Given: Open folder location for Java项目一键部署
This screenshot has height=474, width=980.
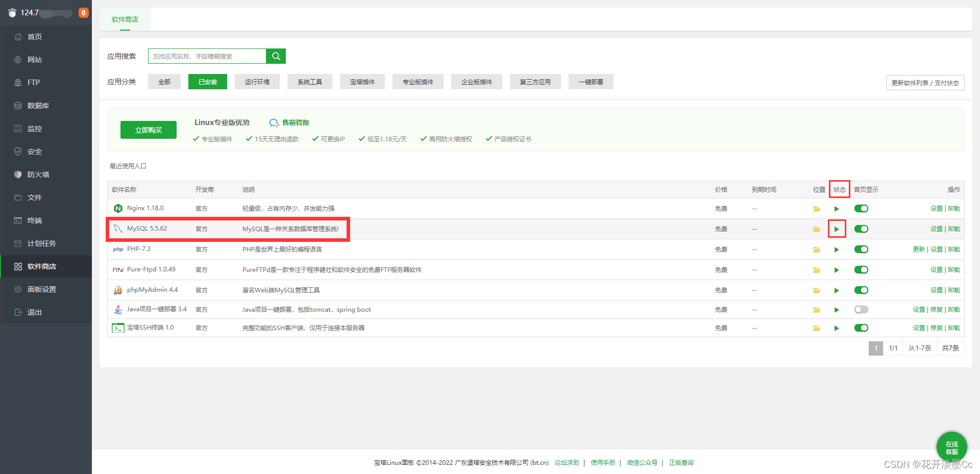Looking at the screenshot, I should coord(817,310).
